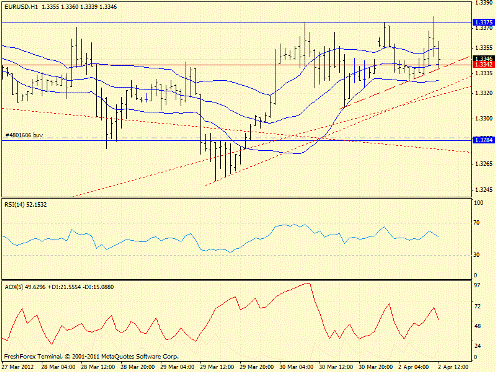
Task: Click the 27 Mar 2012 date label
Action: (19, 367)
